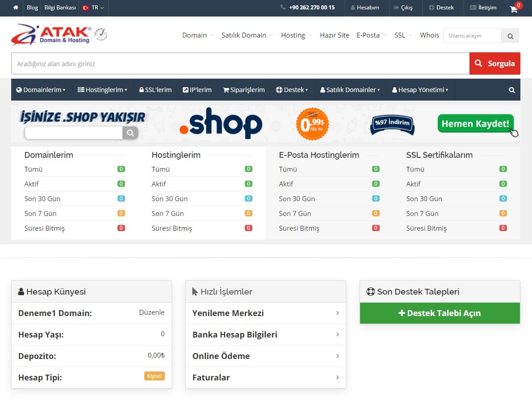Expand the Domain menu
532x405 pixels.
(x=197, y=35)
